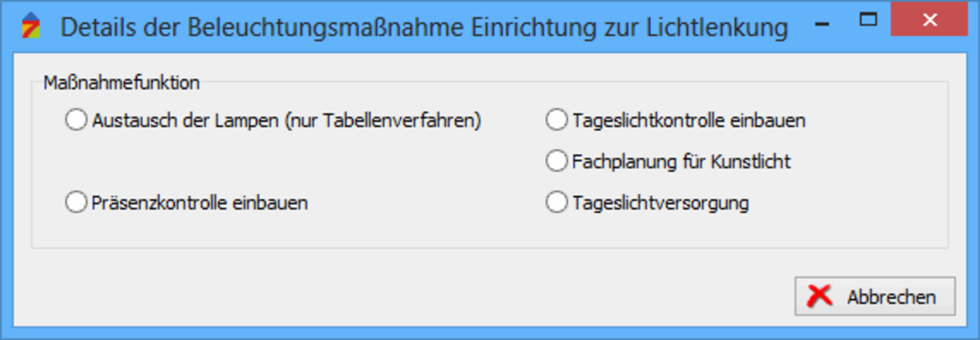Choose the Tageslichtkontrolle einbauen radio circle

pos(556,121)
